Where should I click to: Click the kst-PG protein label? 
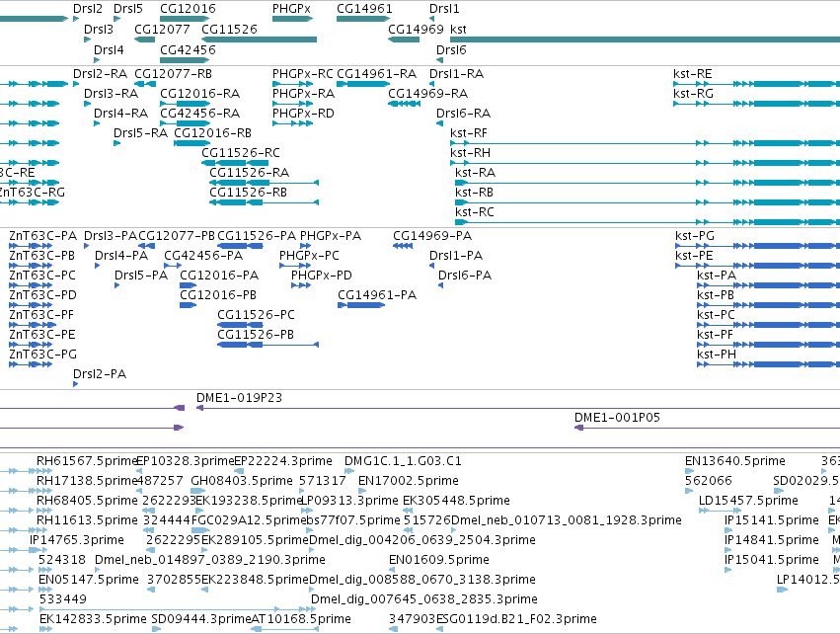pyautogui.click(x=695, y=236)
